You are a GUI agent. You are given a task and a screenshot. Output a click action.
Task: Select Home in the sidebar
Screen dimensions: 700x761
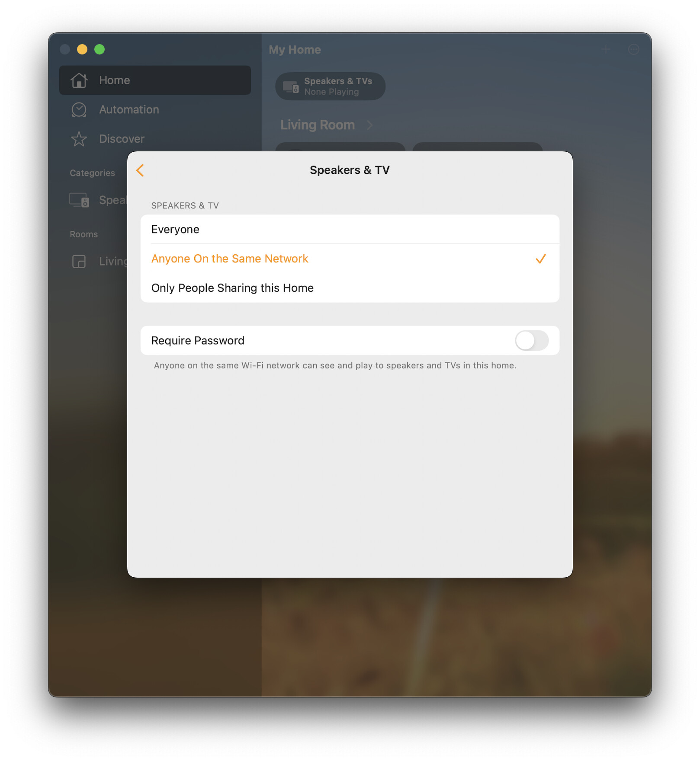point(155,80)
